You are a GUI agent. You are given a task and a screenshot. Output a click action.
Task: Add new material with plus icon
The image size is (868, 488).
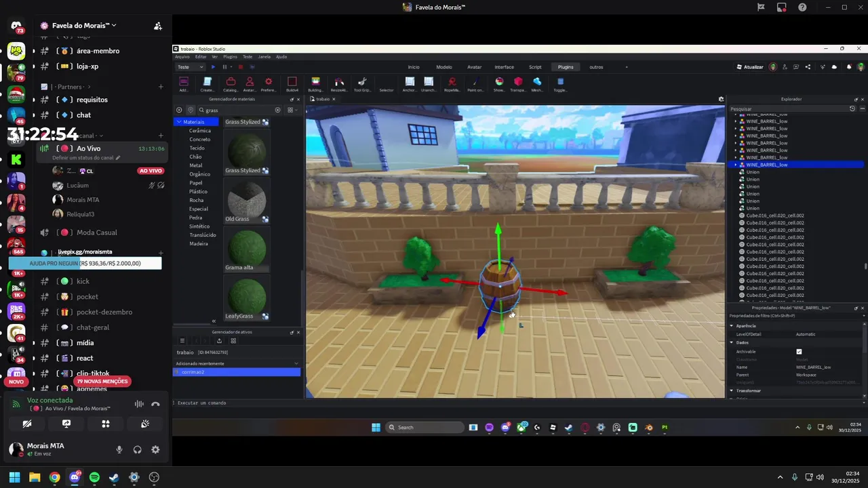179,110
